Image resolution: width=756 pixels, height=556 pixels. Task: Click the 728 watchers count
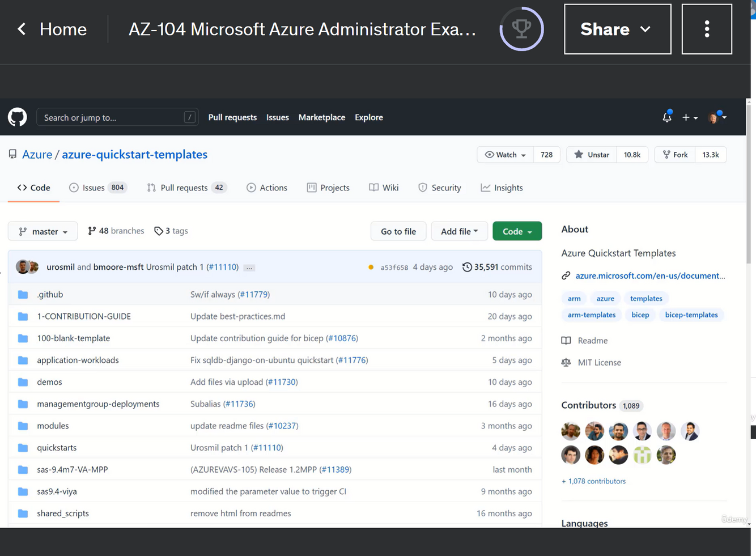(x=546, y=155)
